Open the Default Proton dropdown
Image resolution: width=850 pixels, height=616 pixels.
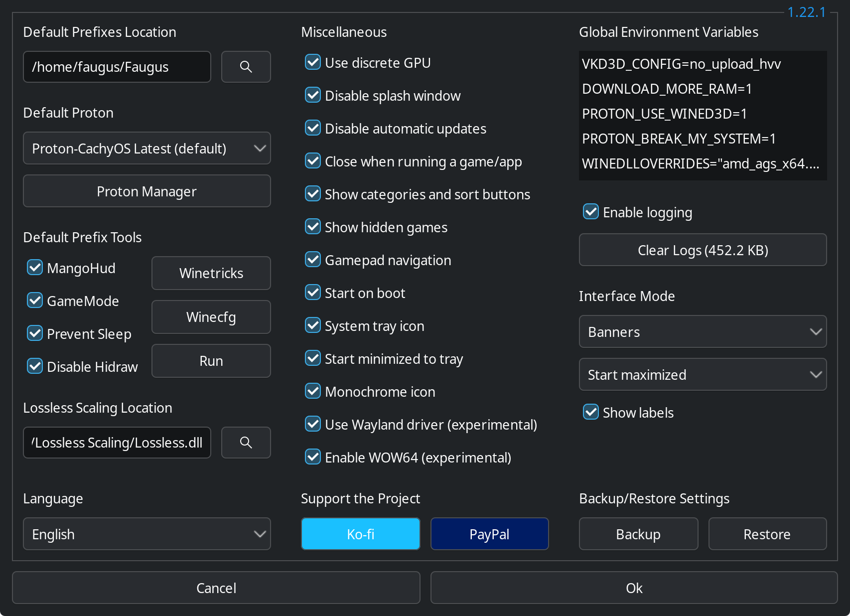pos(147,148)
